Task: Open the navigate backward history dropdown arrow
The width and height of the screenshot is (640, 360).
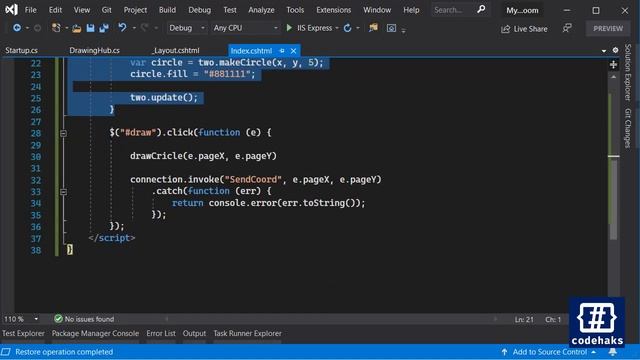Action: point(27,28)
